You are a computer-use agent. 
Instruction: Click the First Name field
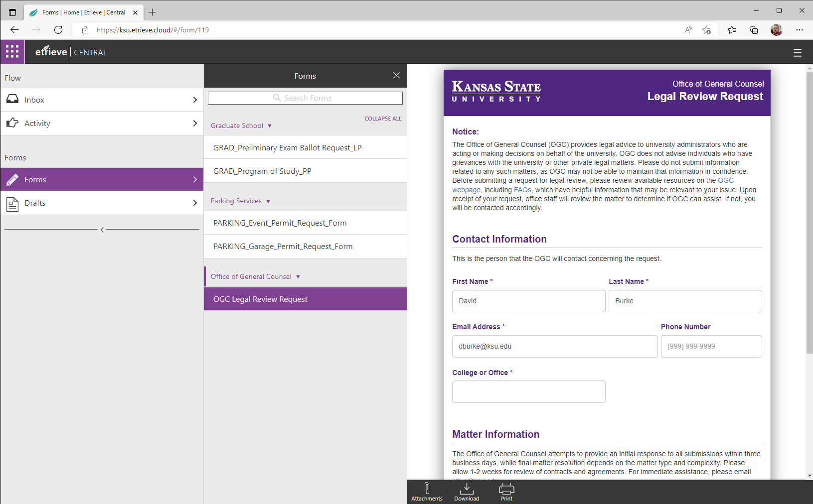point(529,301)
